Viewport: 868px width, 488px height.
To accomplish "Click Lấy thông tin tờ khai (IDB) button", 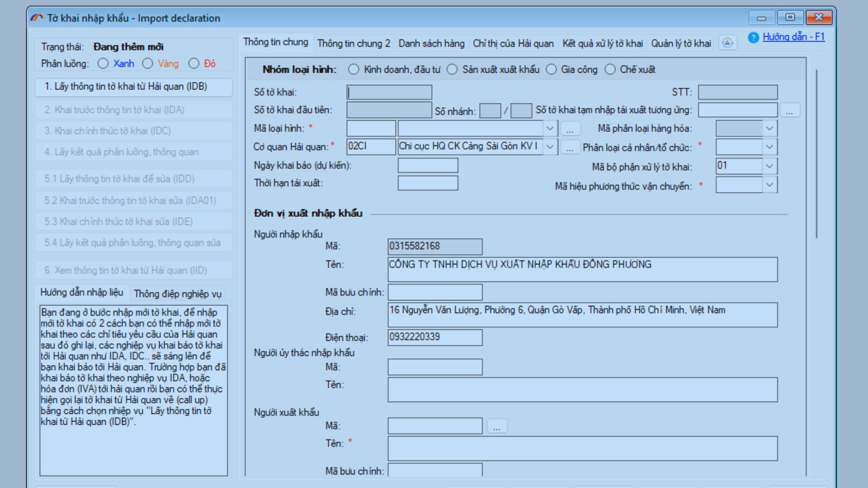I will 134,87.
